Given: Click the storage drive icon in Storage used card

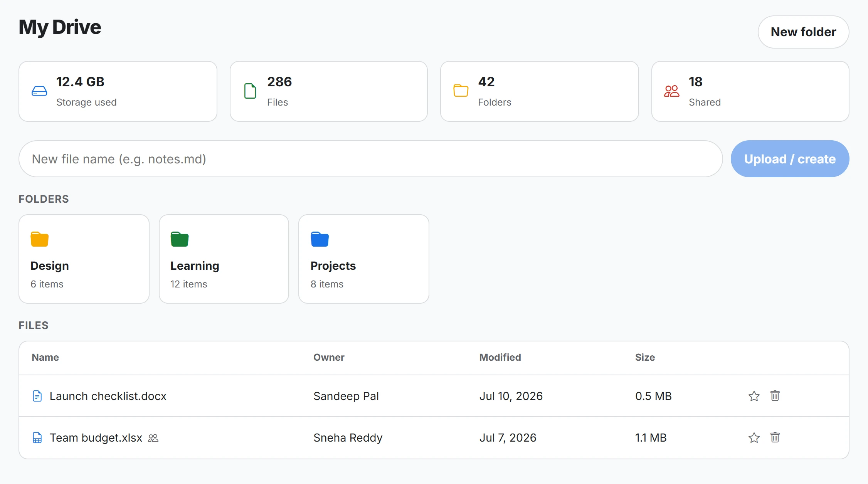Looking at the screenshot, I should click(39, 91).
